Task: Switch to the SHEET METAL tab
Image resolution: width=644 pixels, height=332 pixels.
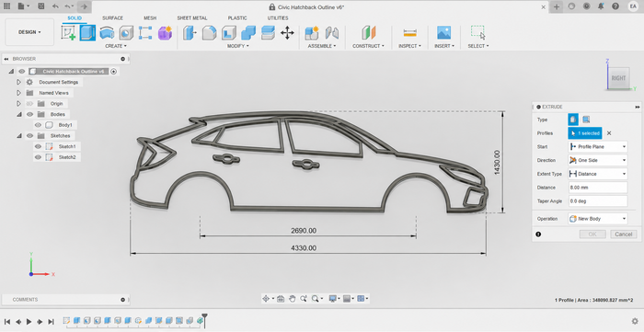Action: (x=192, y=18)
